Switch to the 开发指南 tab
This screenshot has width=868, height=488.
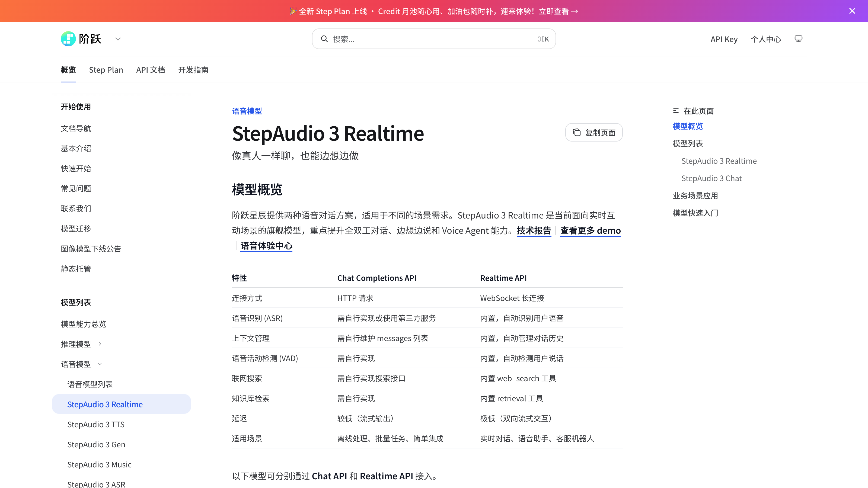click(193, 70)
